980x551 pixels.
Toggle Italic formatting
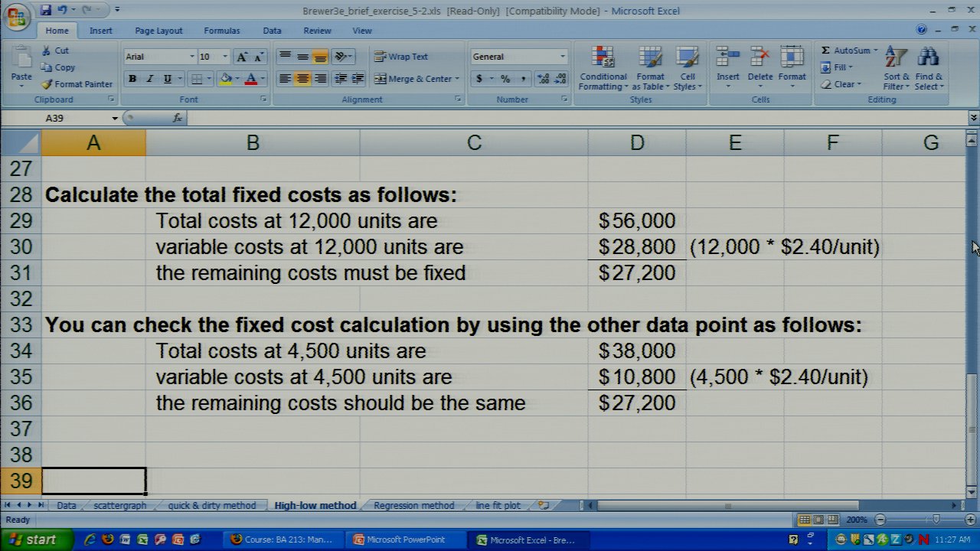coord(150,79)
